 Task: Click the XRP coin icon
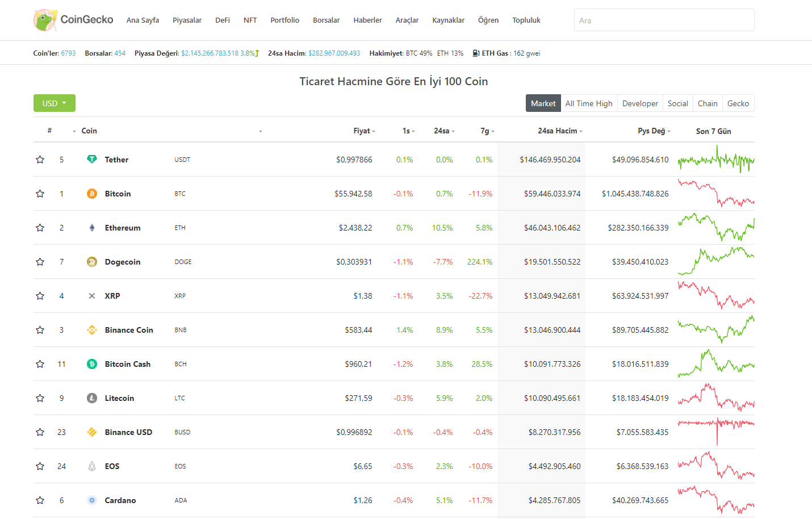click(92, 296)
